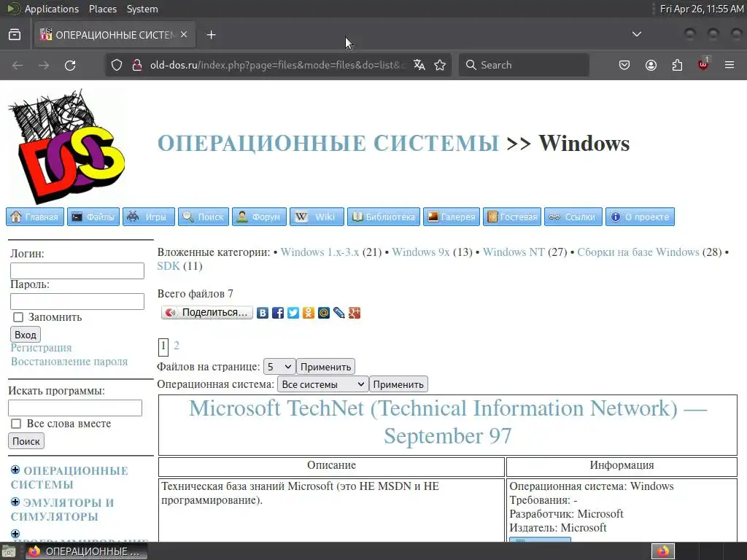This screenshot has height=560, width=747.
Task: Click the Odnoklassniki share icon
Action: click(x=309, y=313)
